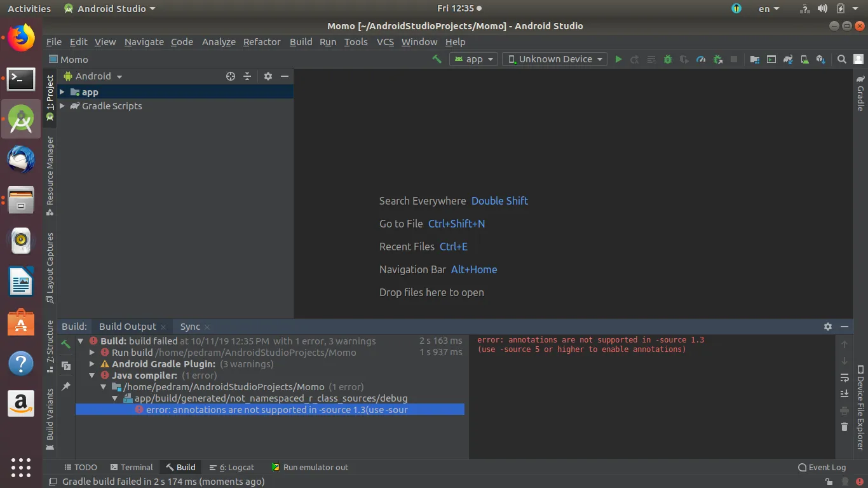Open the Refactor menu
The height and width of the screenshot is (488, 868).
(x=262, y=42)
